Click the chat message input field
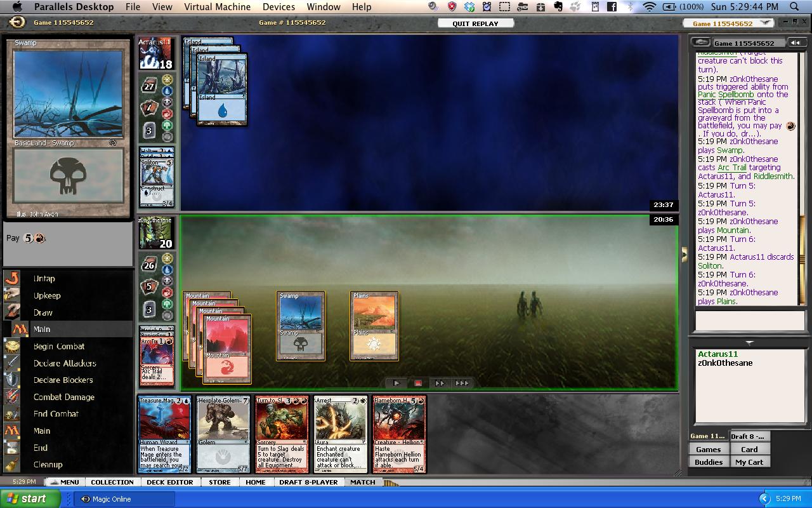The width and height of the screenshot is (812, 508). 749,321
